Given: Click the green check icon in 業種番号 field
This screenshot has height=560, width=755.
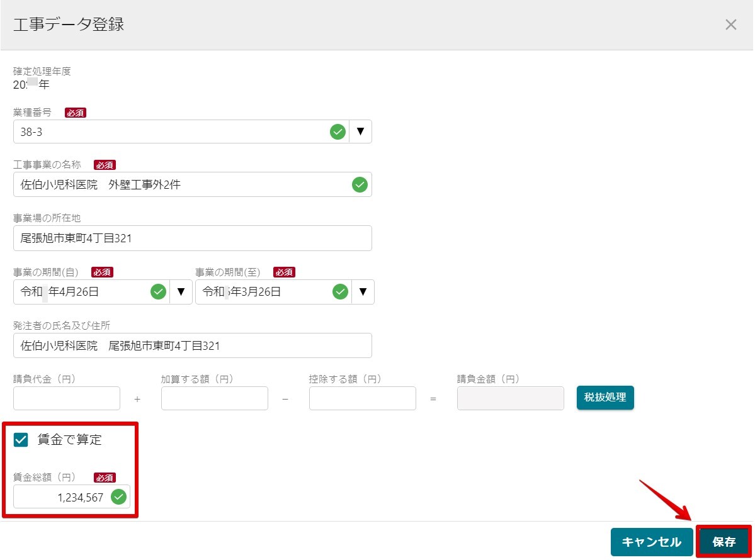Looking at the screenshot, I should coord(338,132).
